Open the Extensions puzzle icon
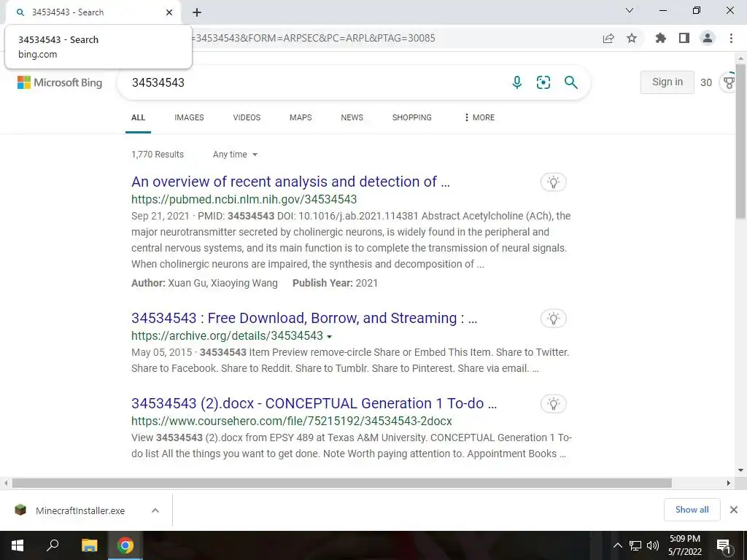Screen dimensions: 747x560 tap(660, 38)
